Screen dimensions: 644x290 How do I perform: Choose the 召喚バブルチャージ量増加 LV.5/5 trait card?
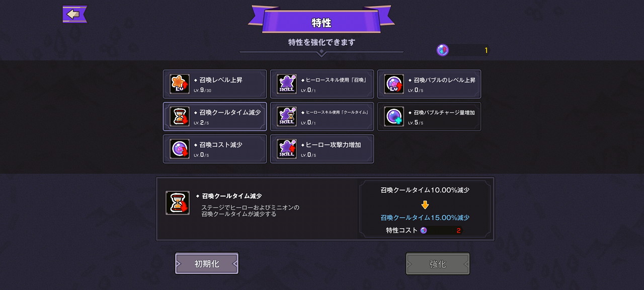click(429, 116)
